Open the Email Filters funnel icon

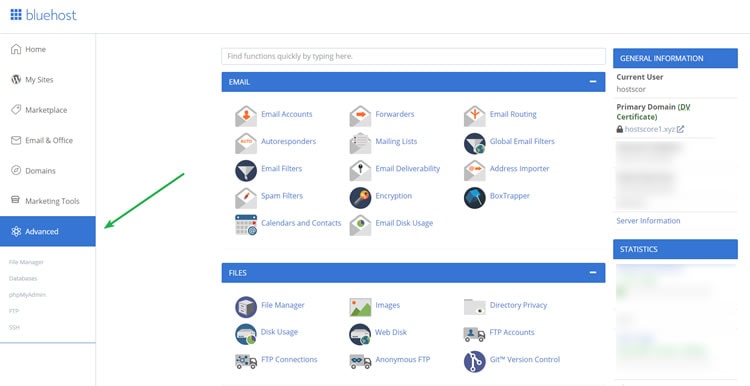[246, 170]
